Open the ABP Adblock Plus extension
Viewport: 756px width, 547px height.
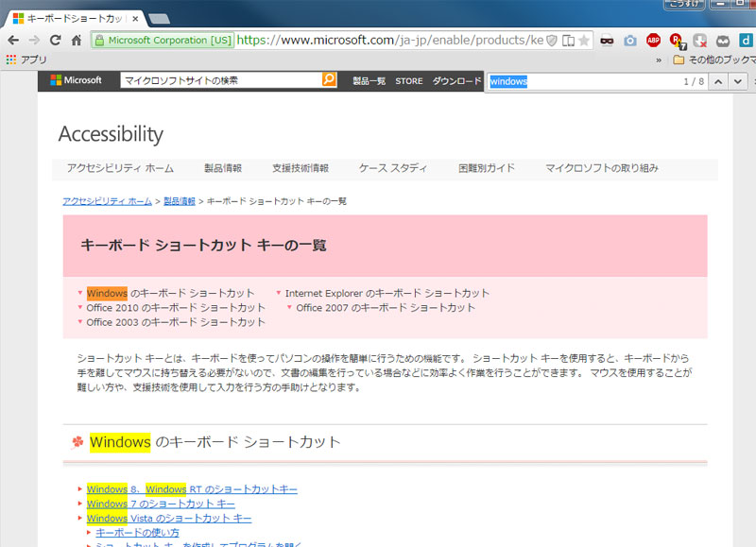coord(653,41)
